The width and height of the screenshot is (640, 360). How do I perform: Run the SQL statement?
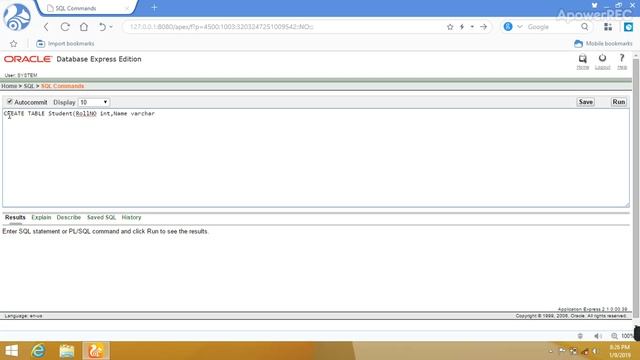(x=618, y=102)
